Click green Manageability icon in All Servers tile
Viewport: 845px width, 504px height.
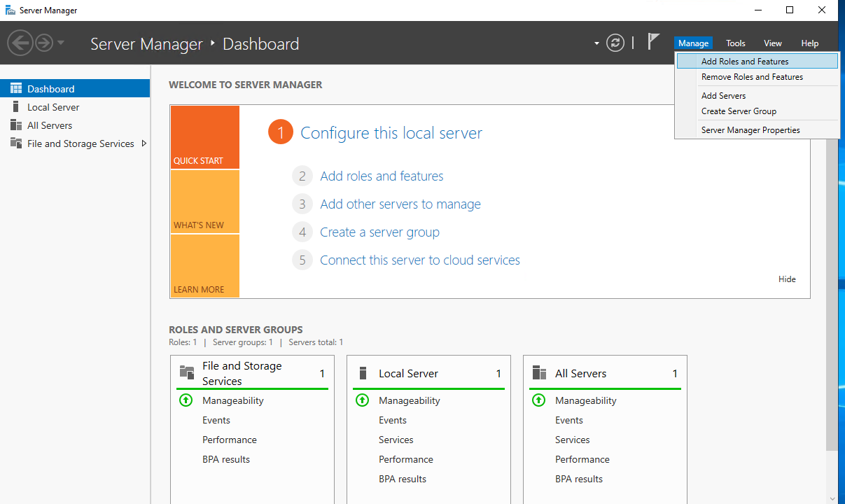coord(538,400)
